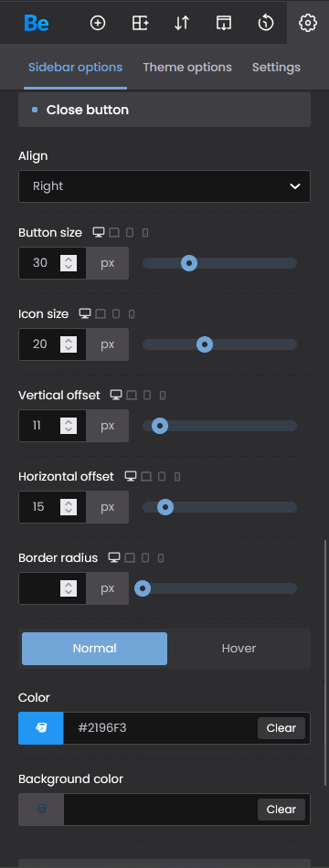Switch to Theme options tab
Image resolution: width=329 pixels, height=868 pixels.
click(x=187, y=67)
